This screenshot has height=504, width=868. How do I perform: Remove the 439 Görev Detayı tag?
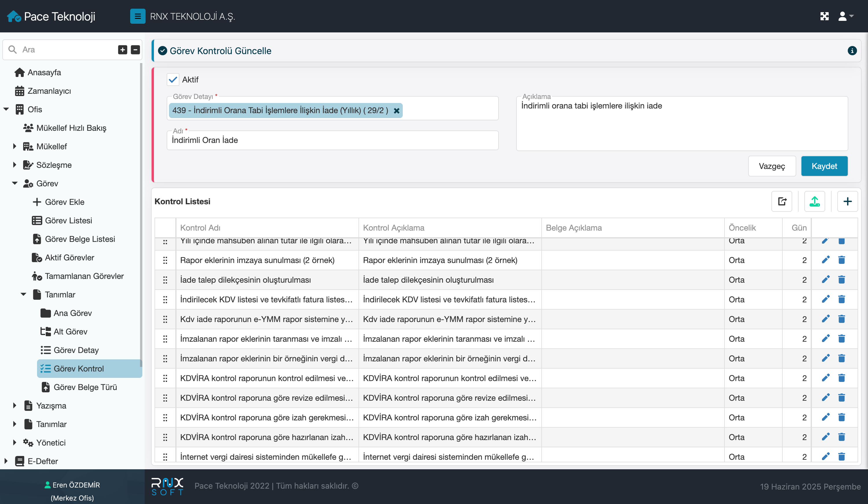click(396, 111)
